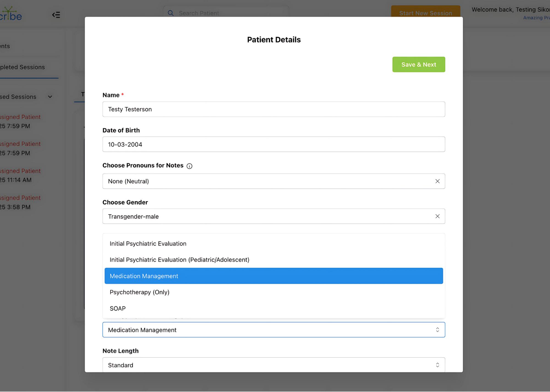The width and height of the screenshot is (550, 392).
Task: Clear the None (Neutral) pronouns selection
Action: 437,181
